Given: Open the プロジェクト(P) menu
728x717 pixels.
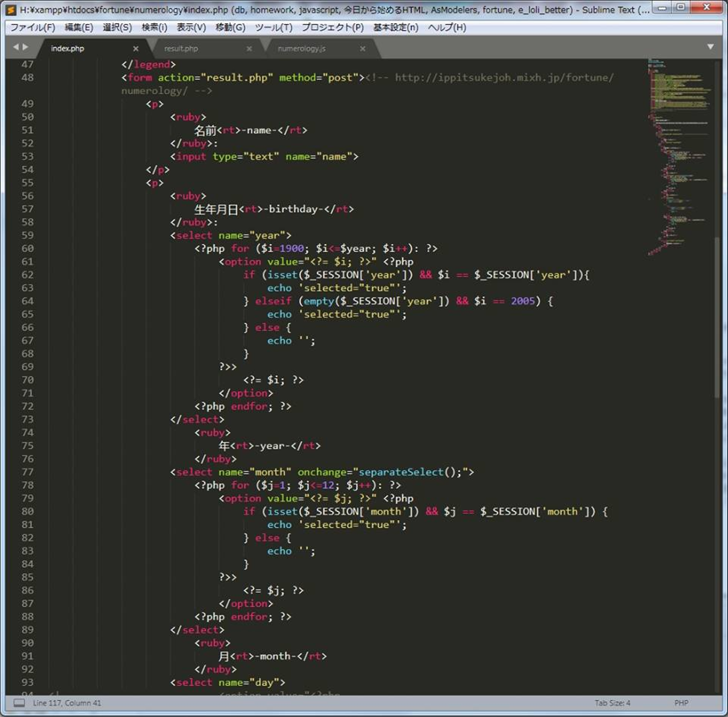Looking at the screenshot, I should (x=333, y=27).
